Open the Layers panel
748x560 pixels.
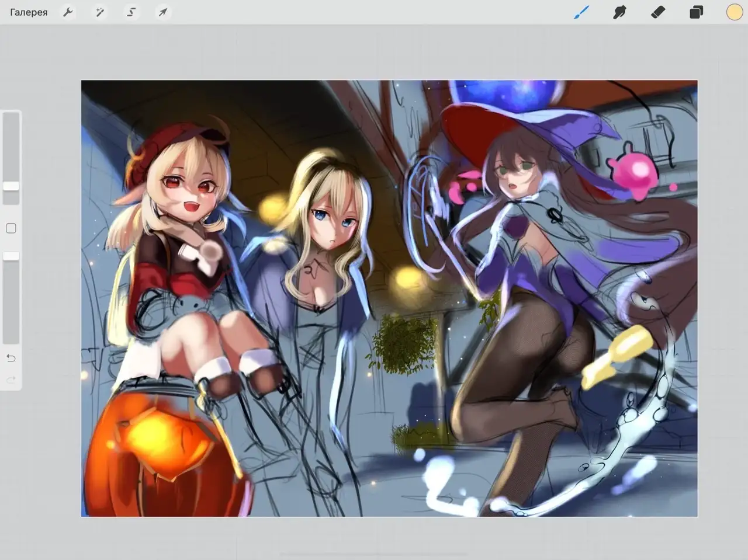pyautogui.click(x=696, y=12)
